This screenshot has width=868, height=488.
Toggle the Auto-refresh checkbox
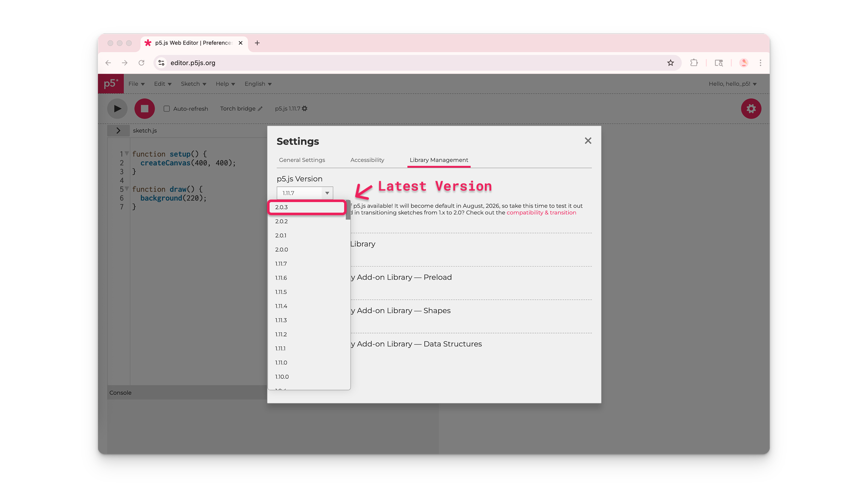point(167,109)
